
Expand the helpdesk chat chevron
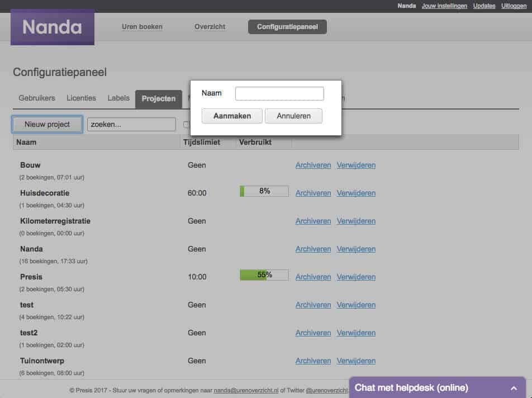(x=514, y=388)
